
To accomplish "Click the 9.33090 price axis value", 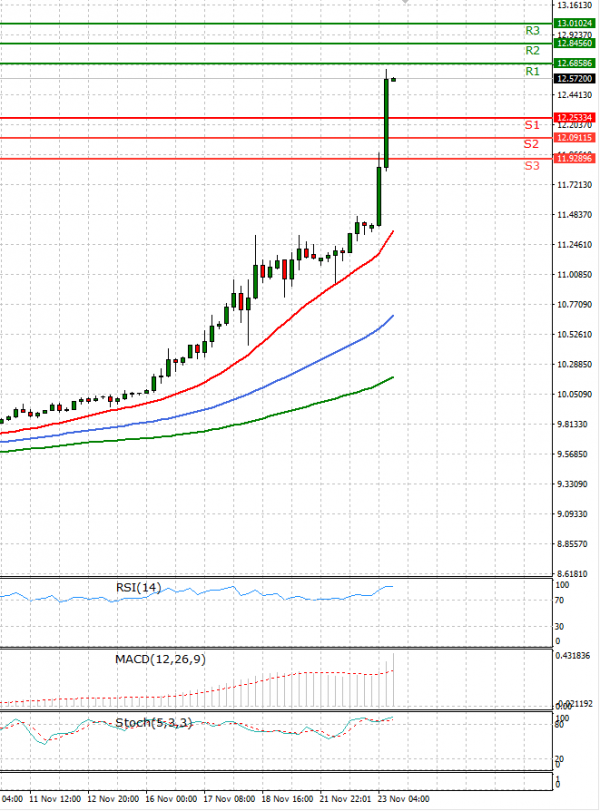I will 572,484.
